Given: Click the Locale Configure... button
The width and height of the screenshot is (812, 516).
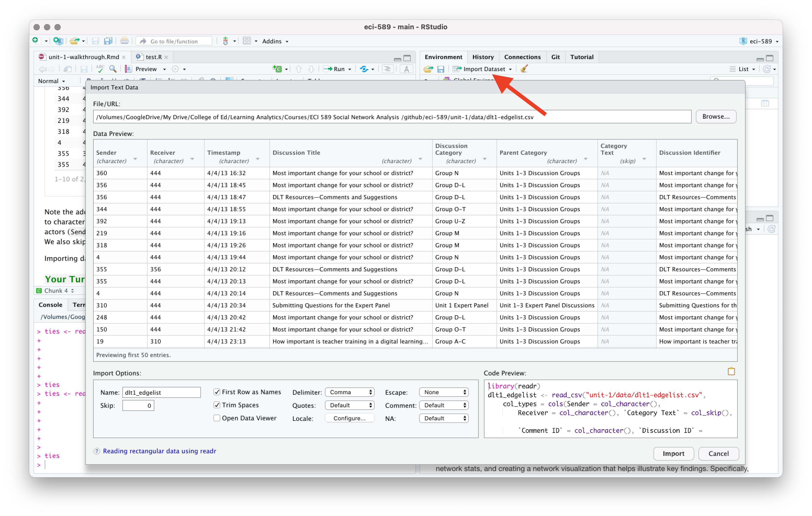Looking at the screenshot, I should (x=350, y=418).
